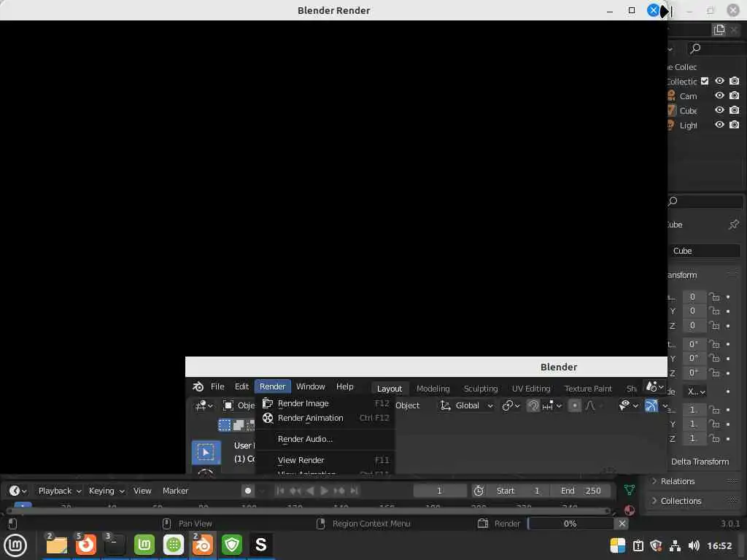Click the Set selection mode icon
This screenshot has height=560, width=747.
[225, 425]
